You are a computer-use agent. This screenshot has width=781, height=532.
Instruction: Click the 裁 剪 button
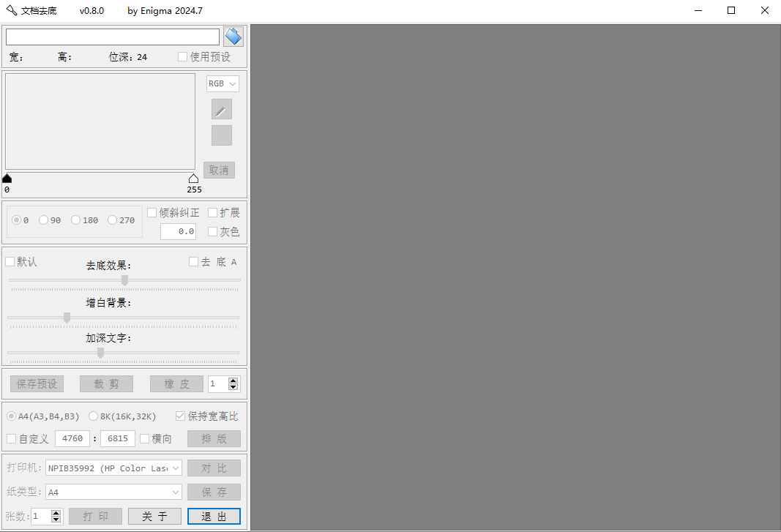107,384
